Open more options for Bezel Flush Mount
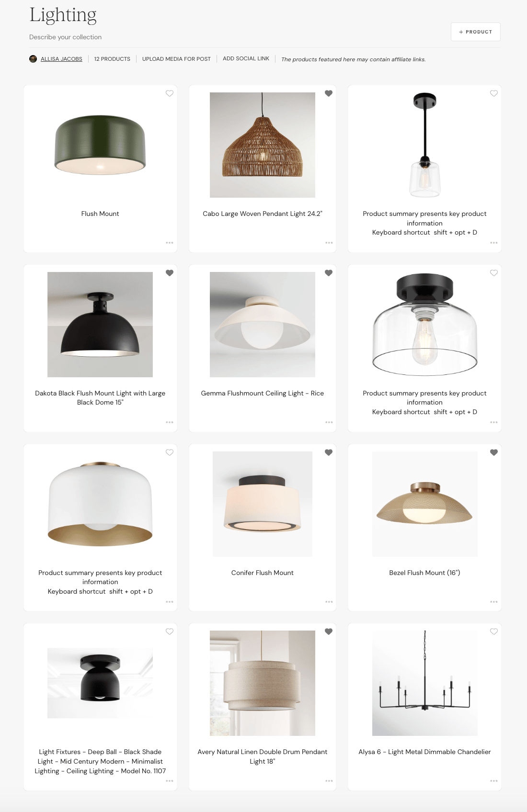 pos(494,602)
